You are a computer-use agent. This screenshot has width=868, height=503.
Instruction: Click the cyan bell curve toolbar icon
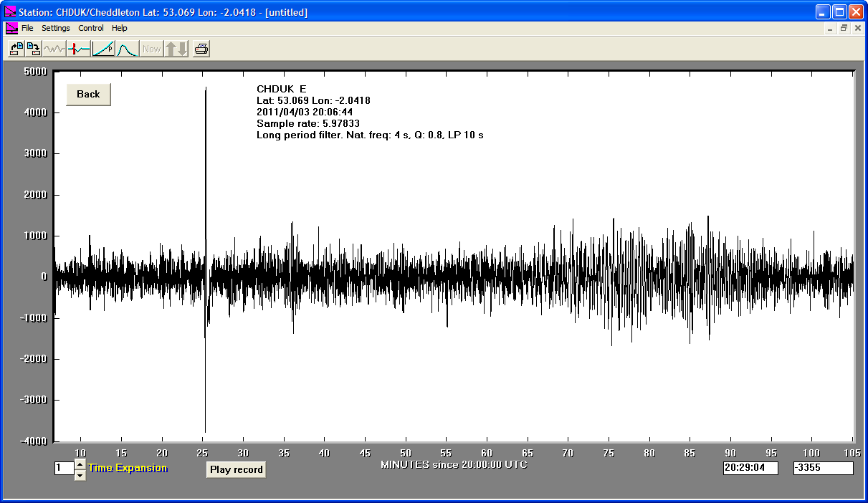pos(127,49)
